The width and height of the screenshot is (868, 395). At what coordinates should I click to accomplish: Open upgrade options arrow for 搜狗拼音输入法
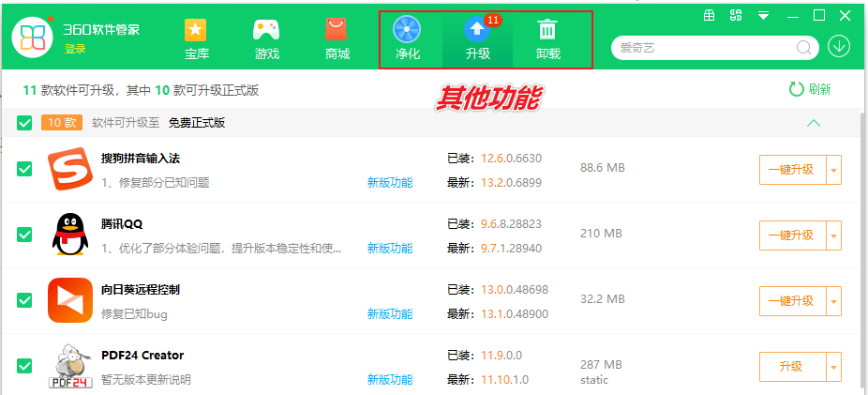coord(833,170)
